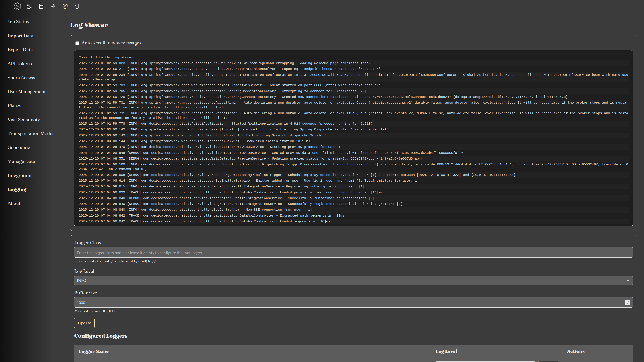The width and height of the screenshot is (644, 362).
Task: Open the About link in the sidebar
Action: [x=14, y=203]
